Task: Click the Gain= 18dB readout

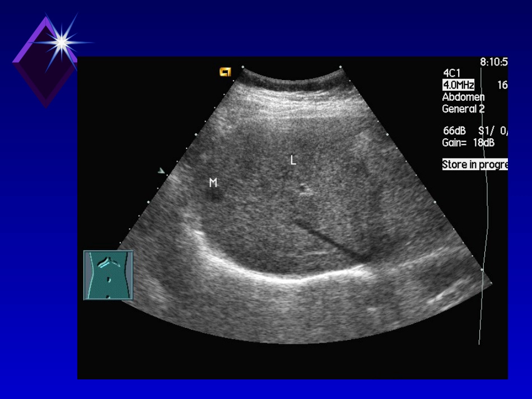Action: click(x=468, y=143)
